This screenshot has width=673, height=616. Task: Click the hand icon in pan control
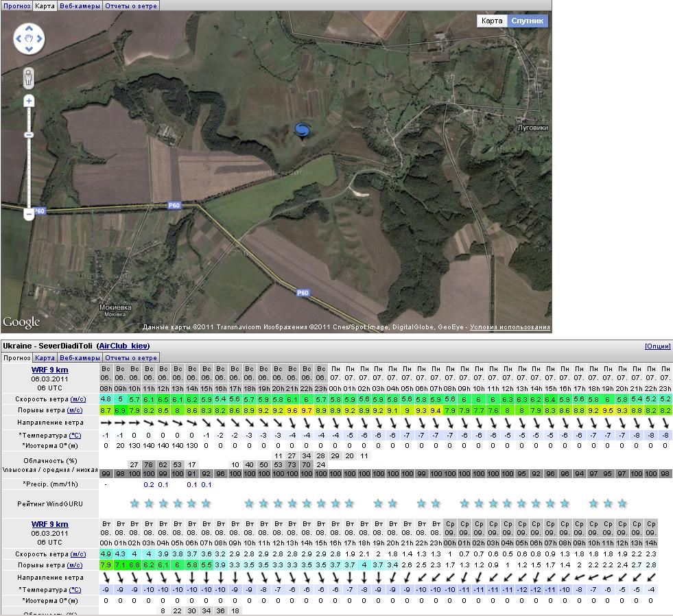[x=29, y=39]
